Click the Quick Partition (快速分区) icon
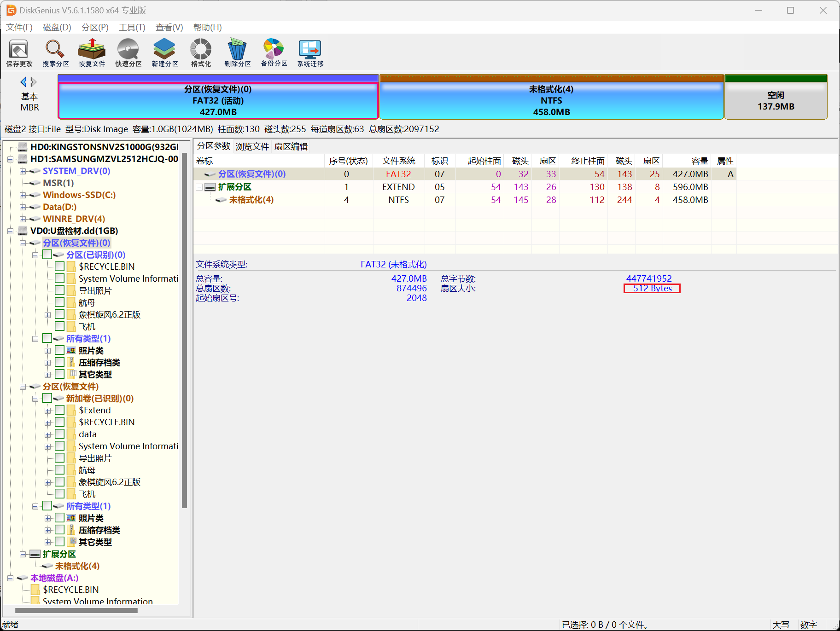840x631 pixels. (128, 53)
